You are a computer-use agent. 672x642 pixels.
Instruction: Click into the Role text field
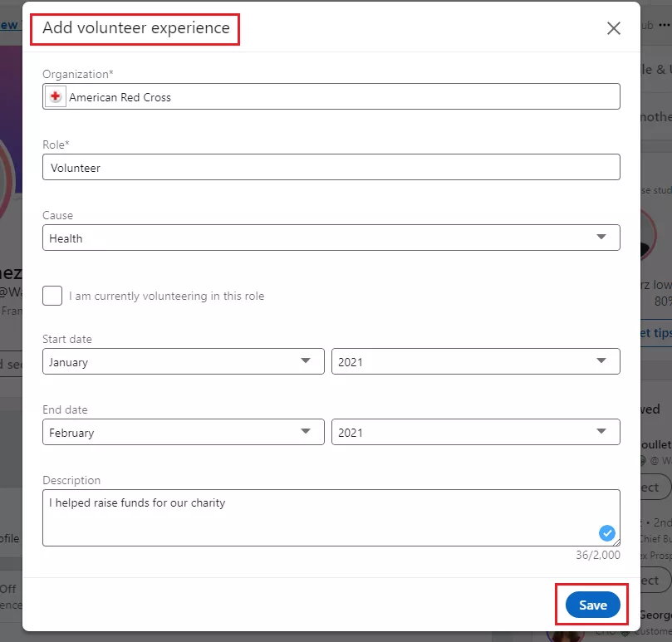click(331, 168)
